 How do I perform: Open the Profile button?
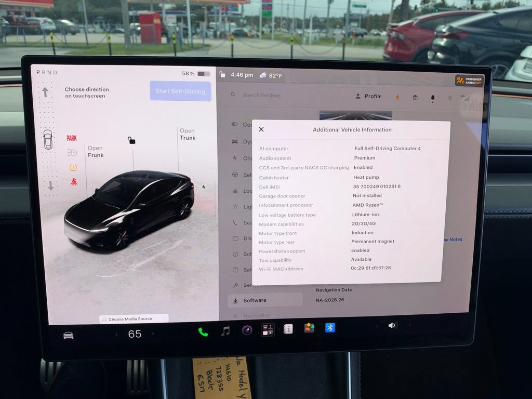click(368, 96)
